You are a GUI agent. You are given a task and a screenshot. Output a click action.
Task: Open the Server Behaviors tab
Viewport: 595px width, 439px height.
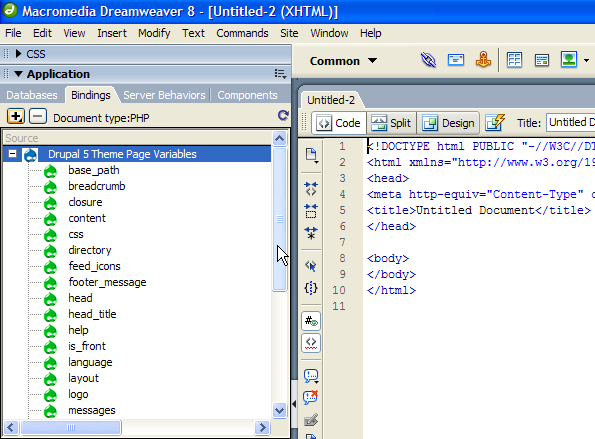(164, 95)
